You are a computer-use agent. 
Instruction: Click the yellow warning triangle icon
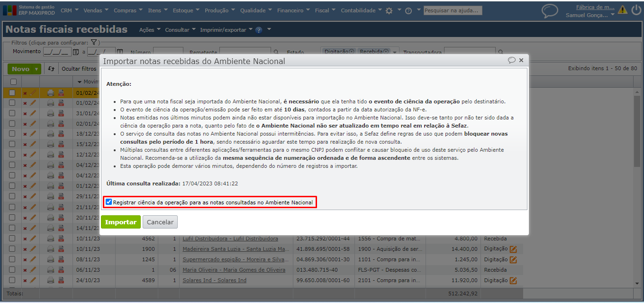[623, 10]
